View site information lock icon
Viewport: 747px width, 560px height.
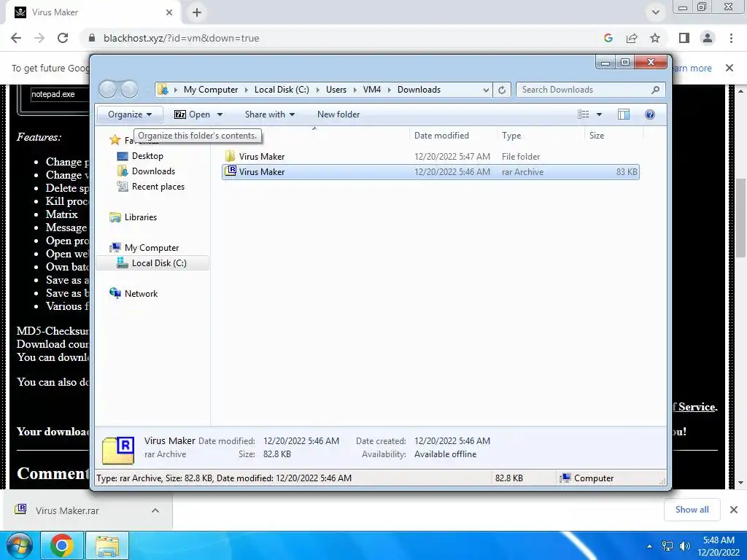(92, 38)
